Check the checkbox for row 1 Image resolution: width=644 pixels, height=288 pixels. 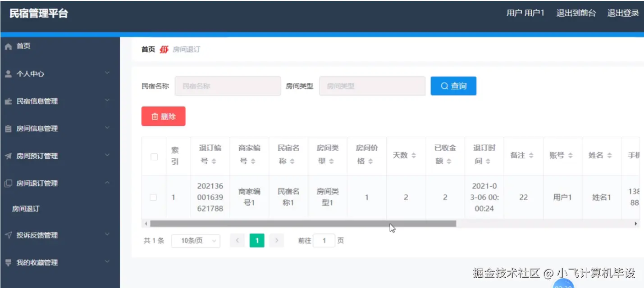(x=153, y=198)
